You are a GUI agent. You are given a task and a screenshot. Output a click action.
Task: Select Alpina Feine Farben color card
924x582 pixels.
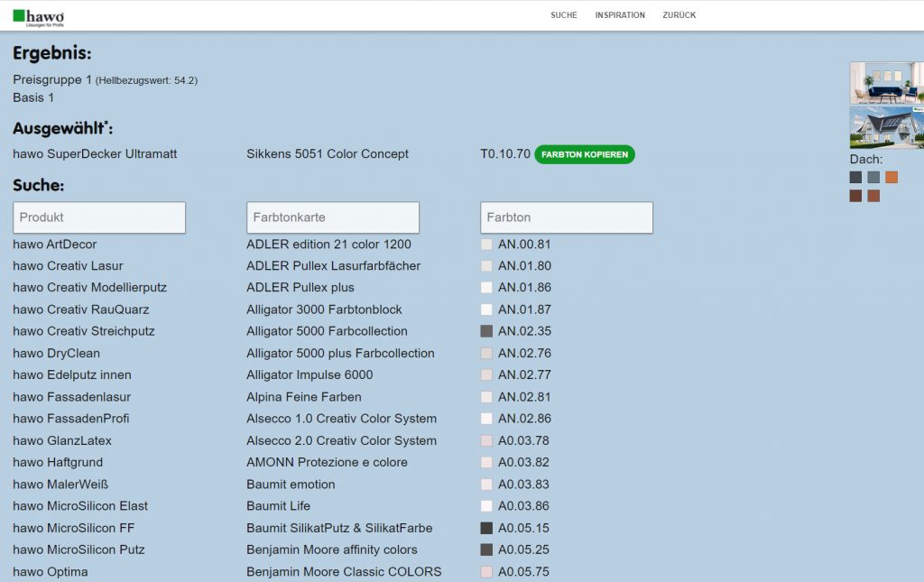click(x=303, y=397)
